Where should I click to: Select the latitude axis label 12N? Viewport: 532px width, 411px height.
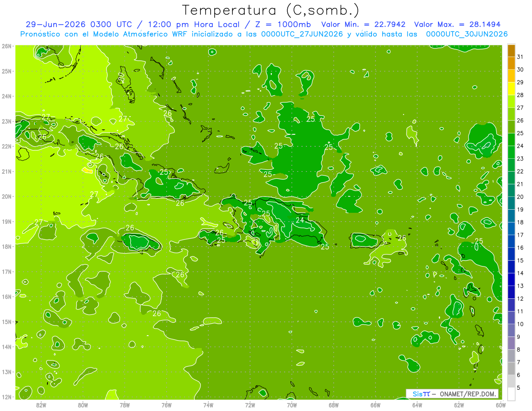(x=7, y=397)
